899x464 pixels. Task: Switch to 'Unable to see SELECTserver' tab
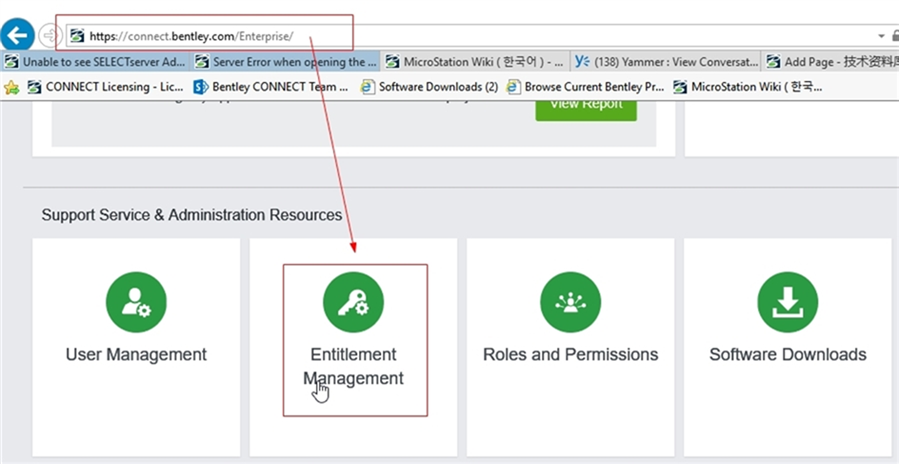click(x=95, y=62)
